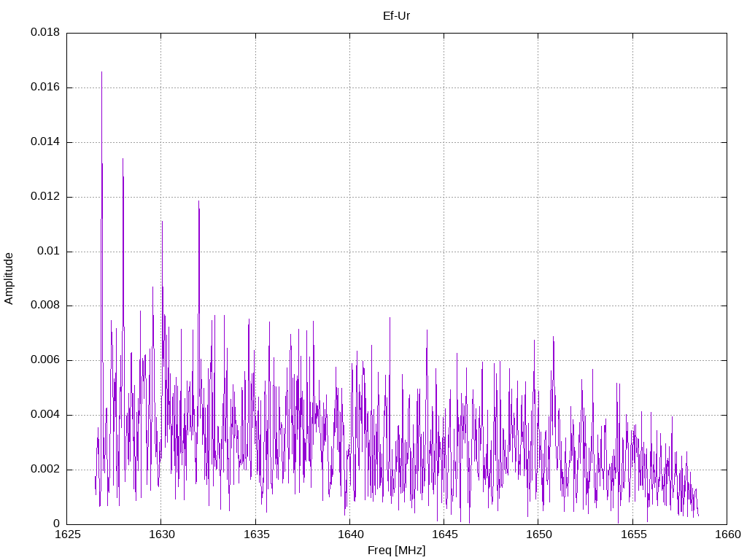Screen dimensions: 747x560
Task: Click the peak just above 1632 MHz
Action: (198, 202)
